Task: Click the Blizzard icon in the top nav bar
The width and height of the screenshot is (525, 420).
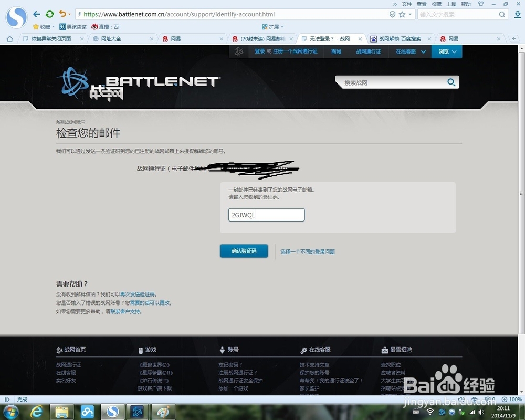Action: tap(239, 51)
